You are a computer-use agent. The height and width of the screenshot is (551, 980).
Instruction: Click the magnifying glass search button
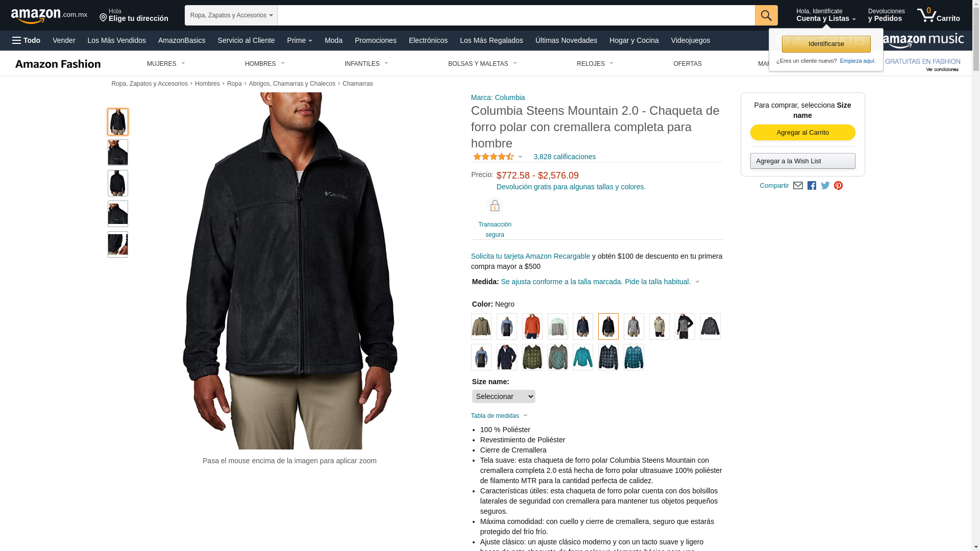point(766,15)
